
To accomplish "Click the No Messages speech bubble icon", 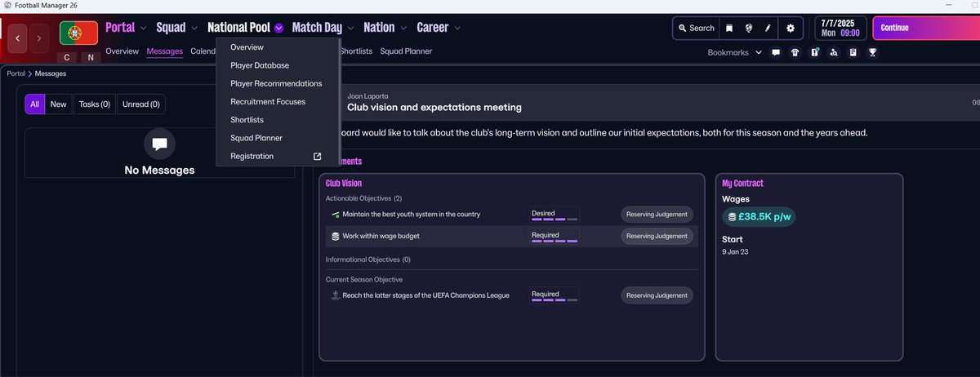I will [x=159, y=144].
